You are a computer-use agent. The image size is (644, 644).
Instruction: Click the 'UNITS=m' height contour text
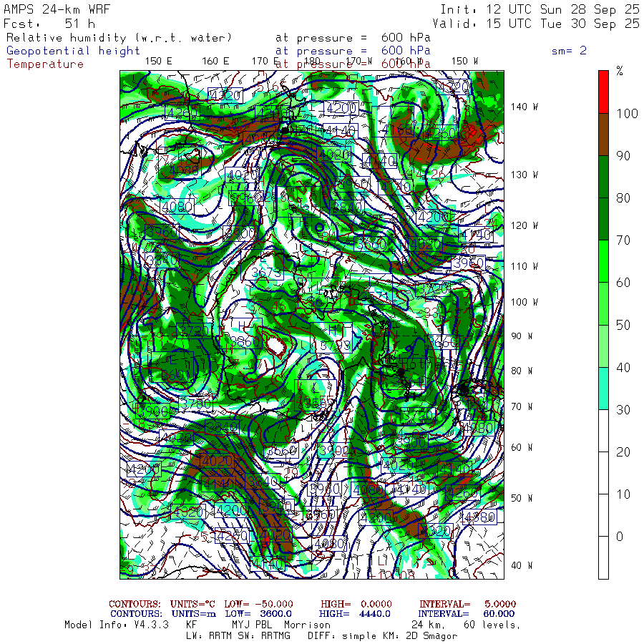coord(193,614)
